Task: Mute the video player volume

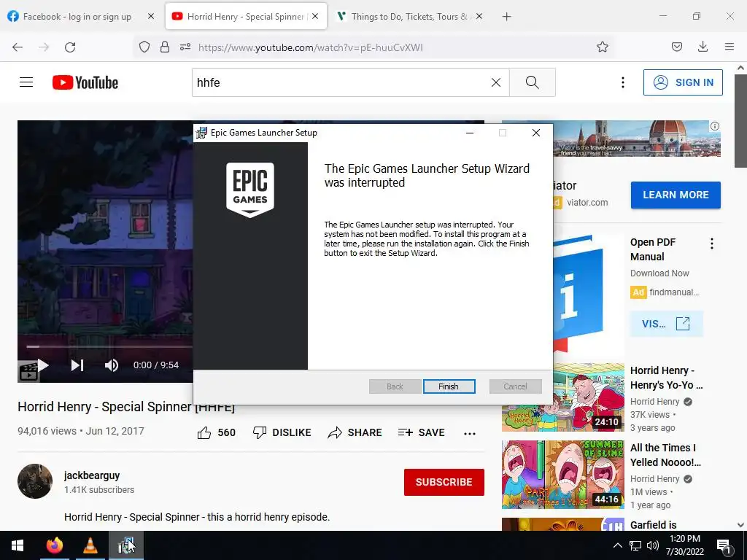Action: 112,365
